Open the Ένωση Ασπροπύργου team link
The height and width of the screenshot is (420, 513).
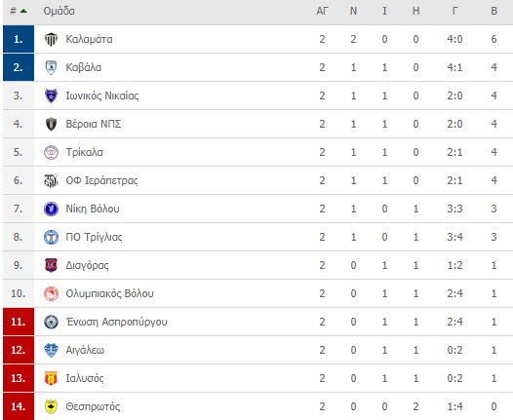pos(116,322)
